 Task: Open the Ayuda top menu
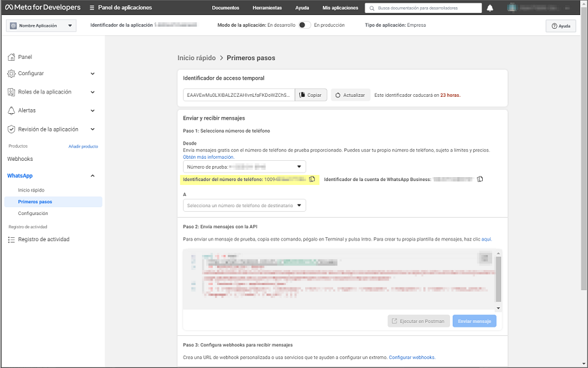[x=302, y=8]
